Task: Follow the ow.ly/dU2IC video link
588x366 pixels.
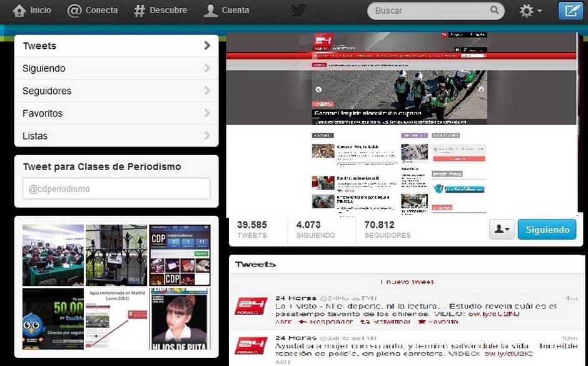Action: [x=508, y=353]
